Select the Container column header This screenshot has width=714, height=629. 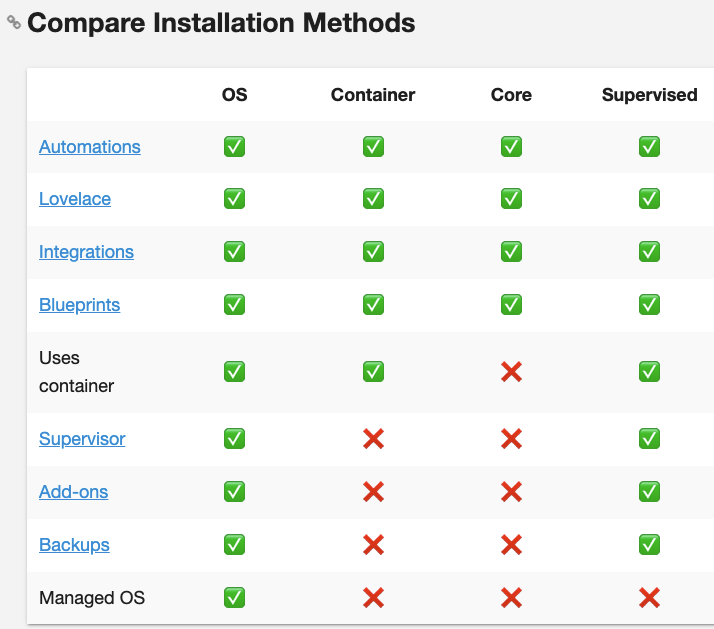point(373,95)
